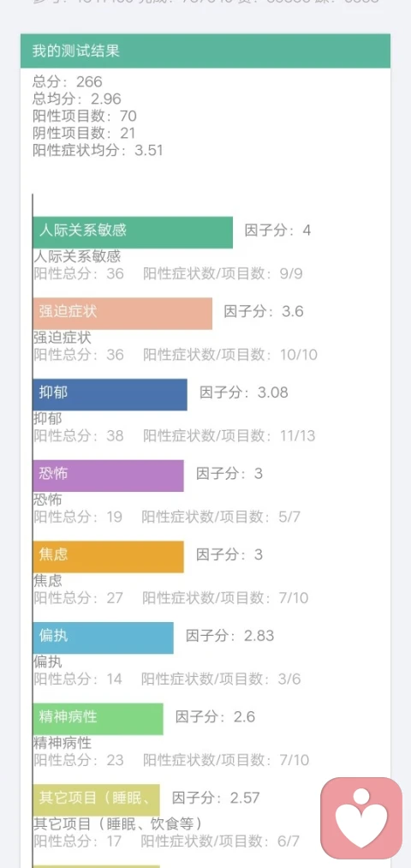Click 阳性症状数/项目数 11/13 text
411x868 pixels.
coord(229,435)
